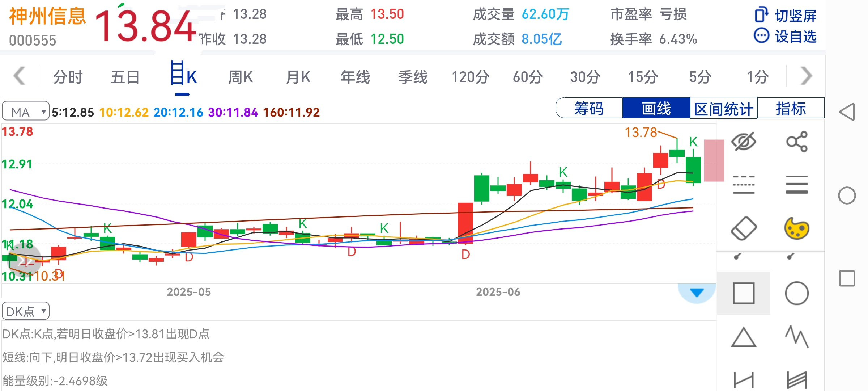Tap the 13.78 high-price annotation on chart
868x391 pixels.
(x=641, y=132)
